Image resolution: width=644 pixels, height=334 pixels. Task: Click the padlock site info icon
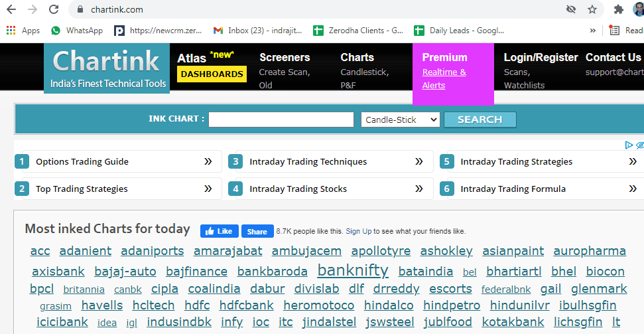[x=80, y=9]
